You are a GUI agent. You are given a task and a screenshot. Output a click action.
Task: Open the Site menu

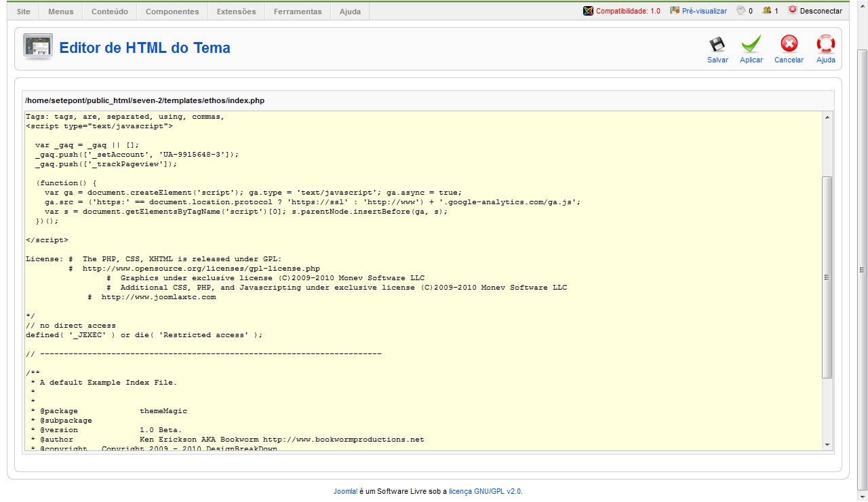pos(24,12)
